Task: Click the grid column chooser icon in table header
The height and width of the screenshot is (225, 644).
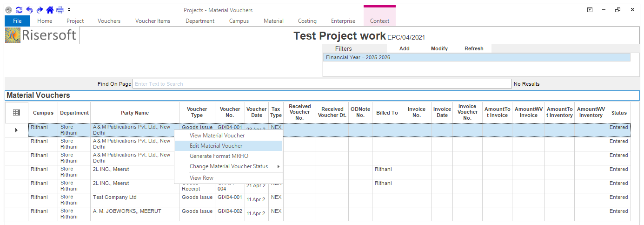Action: click(x=16, y=112)
